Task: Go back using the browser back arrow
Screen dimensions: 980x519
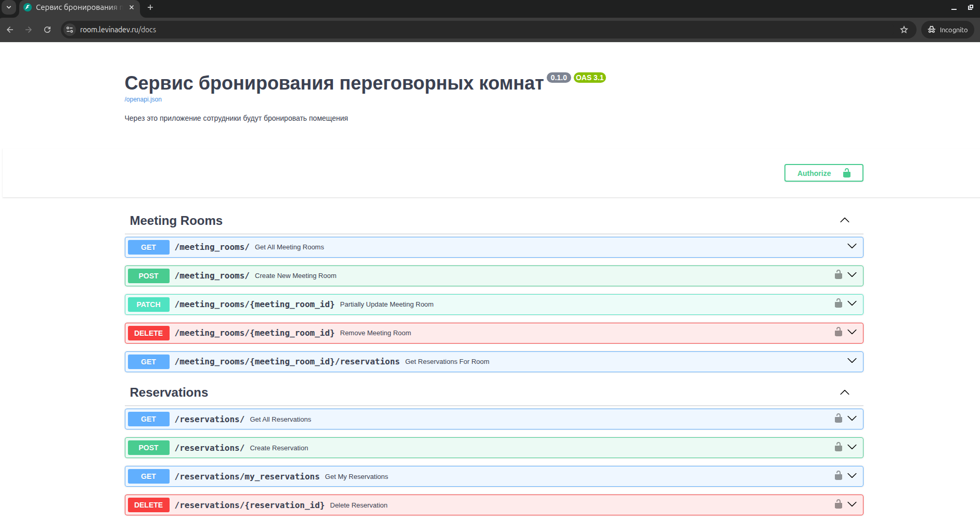Action: point(10,30)
